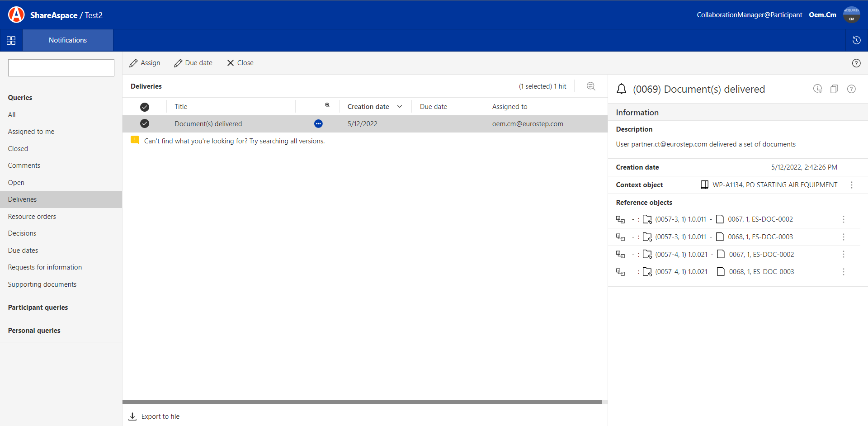Uncheck the Document(s) delivered row checkbox
Screen dimensions: 868x426
coord(145,123)
